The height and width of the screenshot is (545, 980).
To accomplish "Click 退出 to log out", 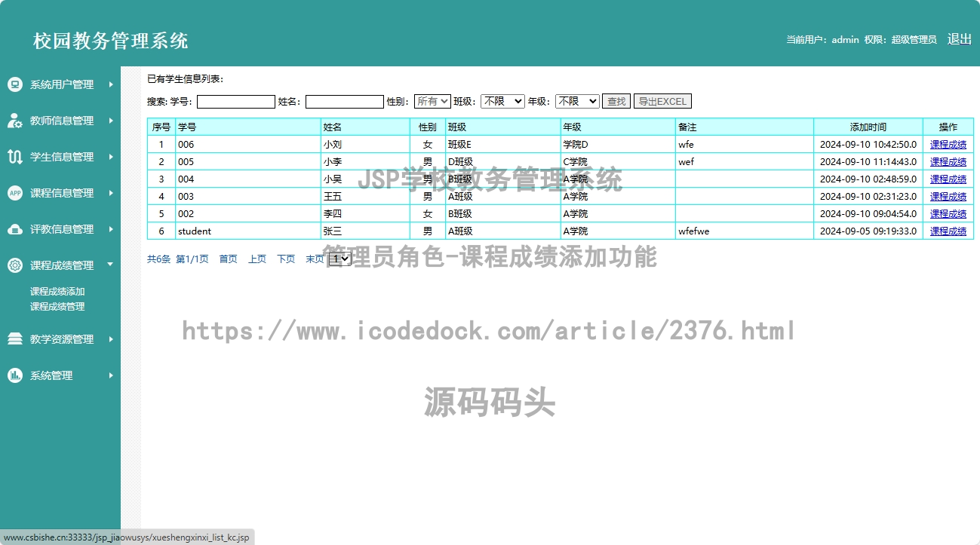I will pyautogui.click(x=959, y=39).
